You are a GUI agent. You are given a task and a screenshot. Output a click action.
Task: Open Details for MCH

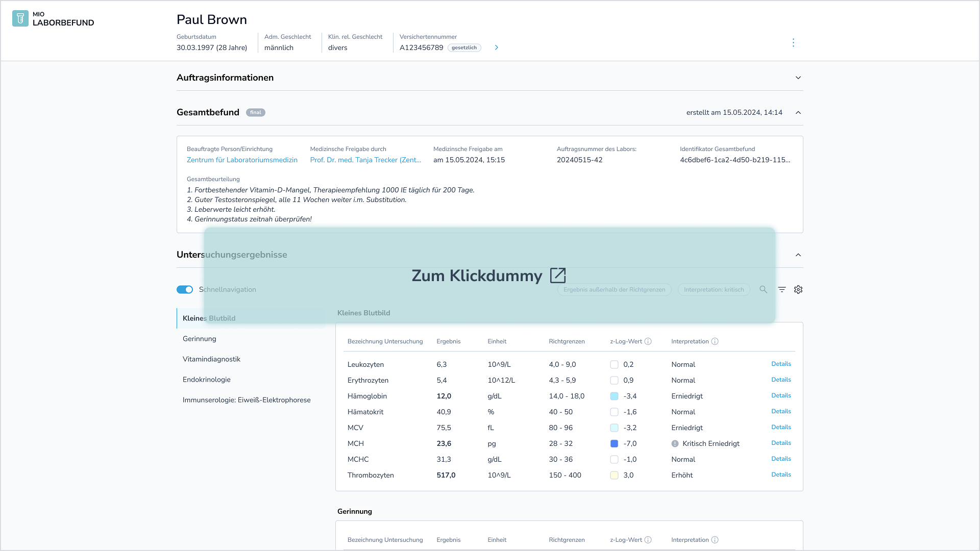tap(781, 443)
